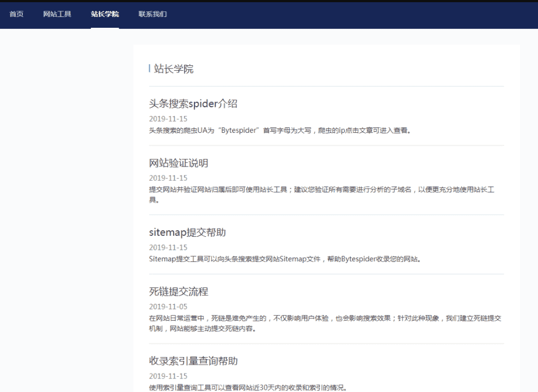Click the date below 头条搜索spider介绍 title
538x392 pixels.
(x=168, y=119)
